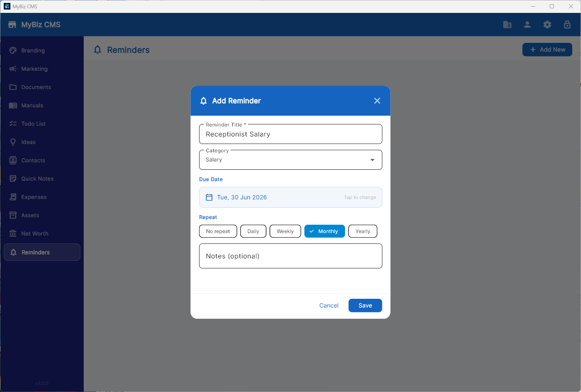Click the Documents folder icon
The width and height of the screenshot is (581, 392).
point(13,87)
